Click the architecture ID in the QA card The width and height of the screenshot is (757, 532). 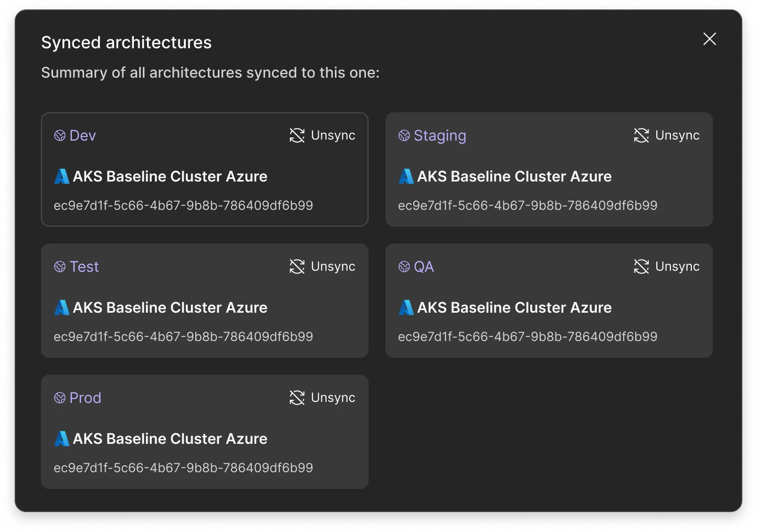[x=528, y=337]
